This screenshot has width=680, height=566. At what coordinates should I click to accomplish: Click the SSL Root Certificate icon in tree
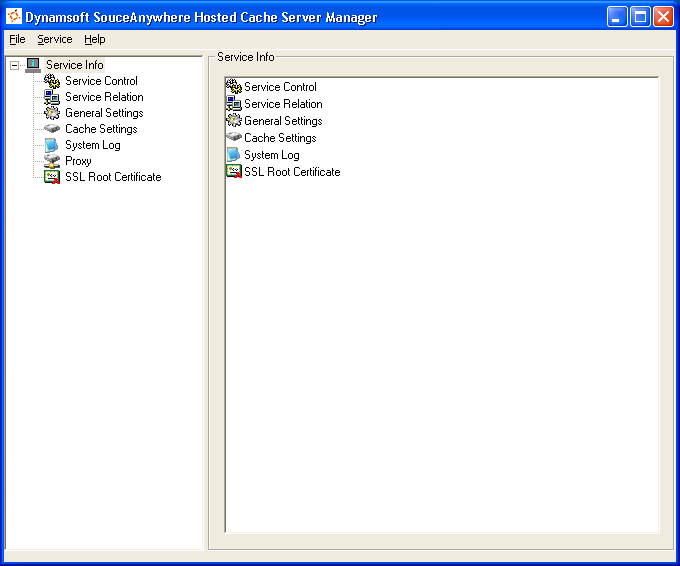click(52, 177)
